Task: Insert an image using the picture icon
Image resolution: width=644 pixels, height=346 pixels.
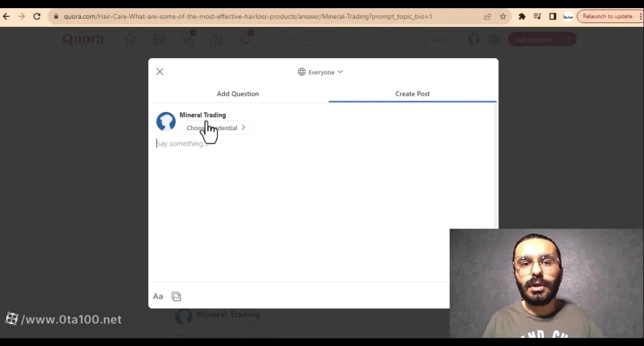Action: tap(176, 297)
